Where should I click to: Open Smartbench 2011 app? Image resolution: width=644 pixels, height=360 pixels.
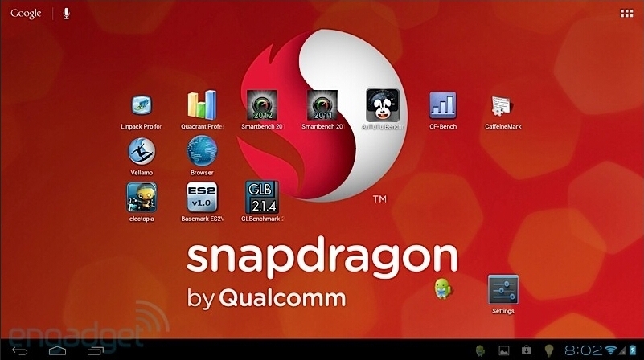(322, 105)
